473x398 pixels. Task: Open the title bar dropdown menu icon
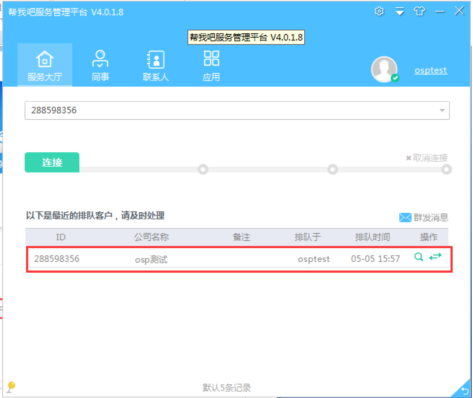[400, 12]
